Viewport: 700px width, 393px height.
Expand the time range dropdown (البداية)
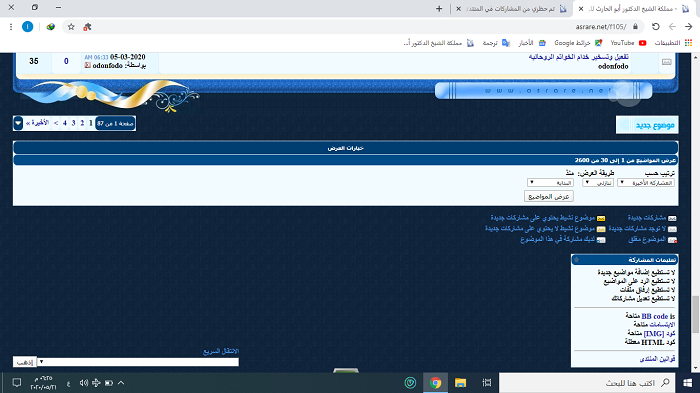550,183
